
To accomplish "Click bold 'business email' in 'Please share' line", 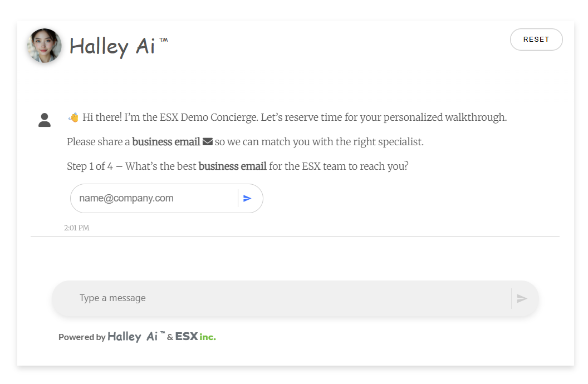I will [166, 142].
